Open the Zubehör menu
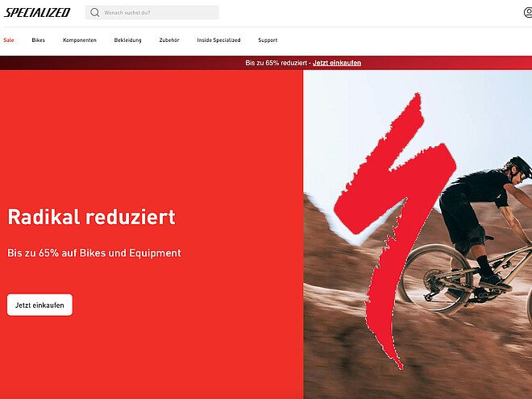This screenshot has width=532, height=399. 169,40
